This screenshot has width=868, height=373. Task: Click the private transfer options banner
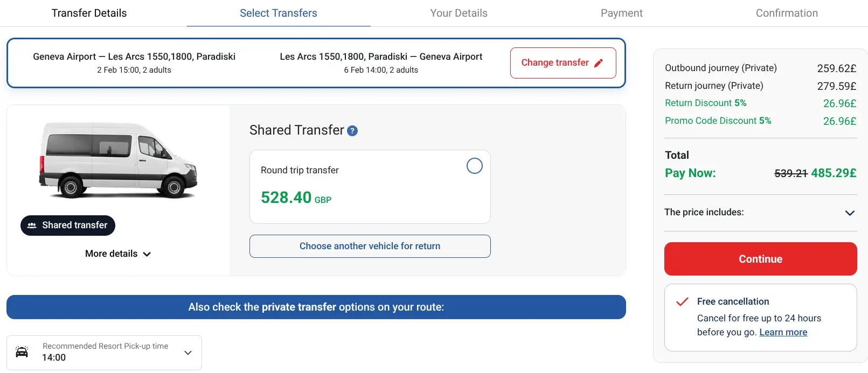pyautogui.click(x=316, y=307)
